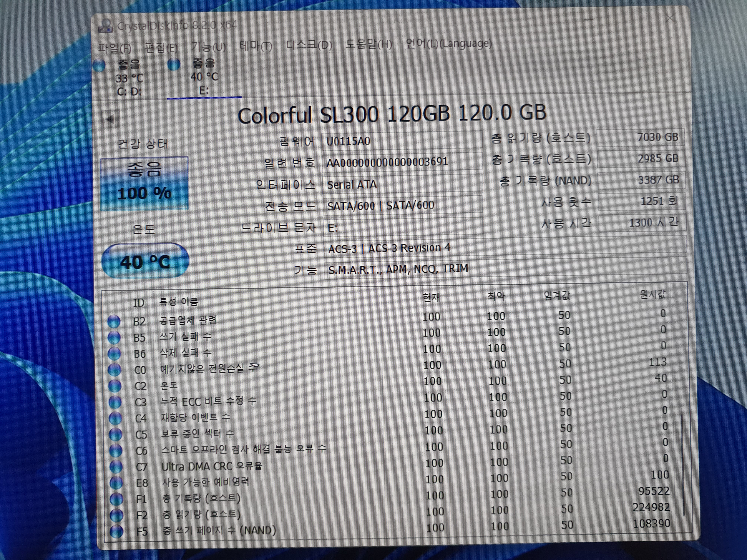The width and height of the screenshot is (747, 560).
Task: Click the status dot for attribute B2
Action: [114, 321]
